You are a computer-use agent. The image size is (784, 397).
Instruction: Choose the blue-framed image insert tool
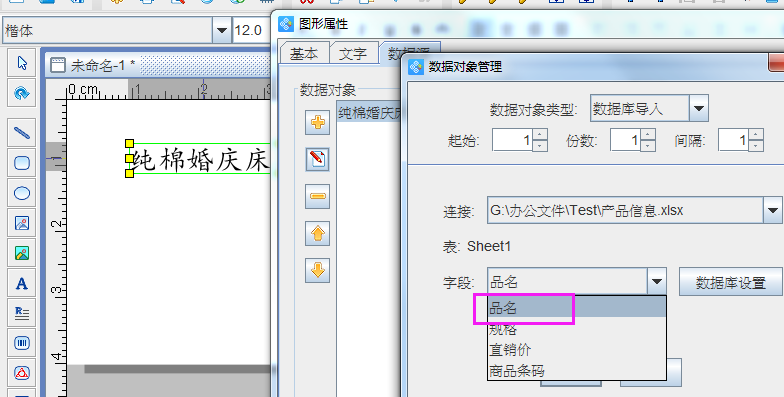22,223
